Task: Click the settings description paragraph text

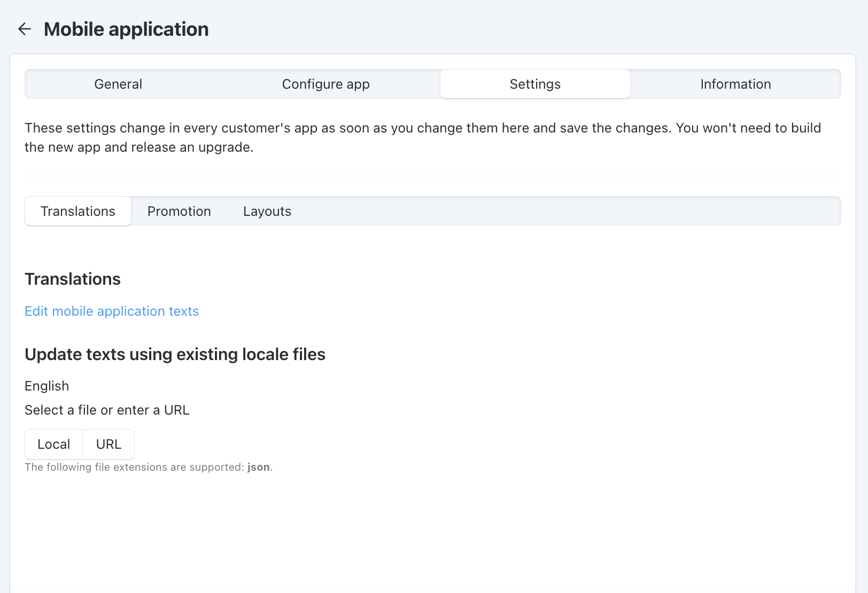Action: click(423, 137)
